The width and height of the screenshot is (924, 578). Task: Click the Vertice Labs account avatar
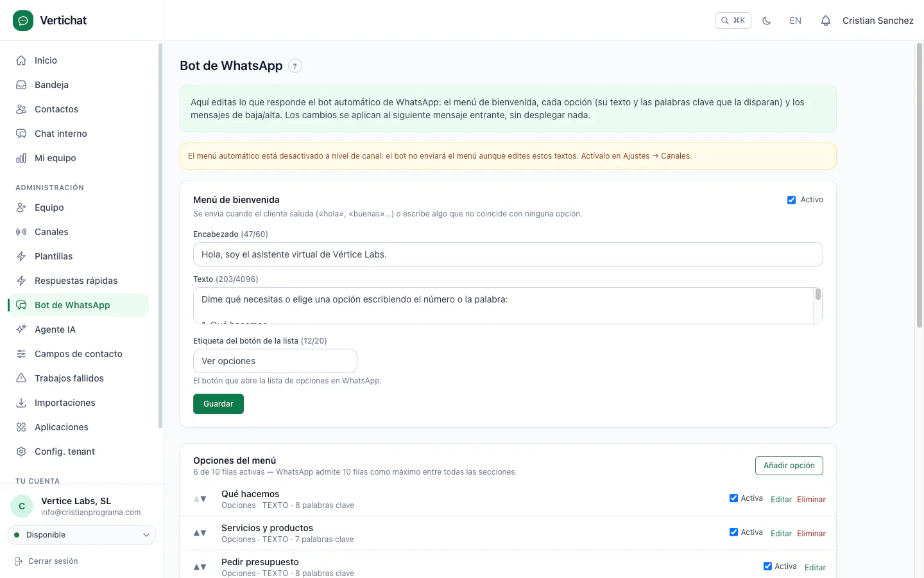pos(22,506)
